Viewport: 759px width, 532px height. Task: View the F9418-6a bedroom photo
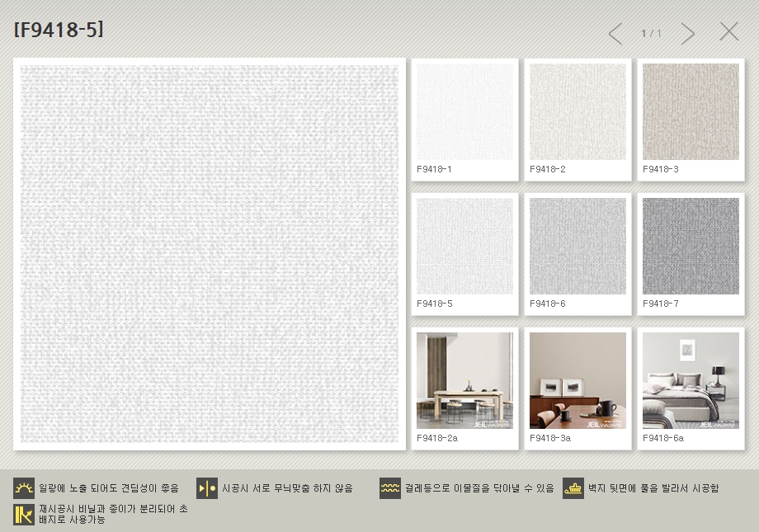click(691, 380)
